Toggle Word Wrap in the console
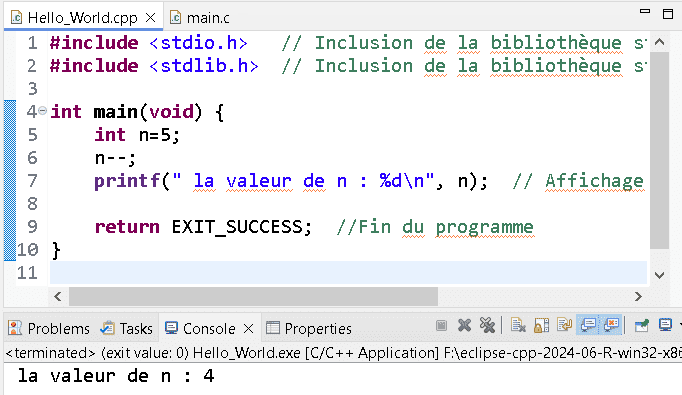This screenshot has width=682, height=395. [565, 325]
